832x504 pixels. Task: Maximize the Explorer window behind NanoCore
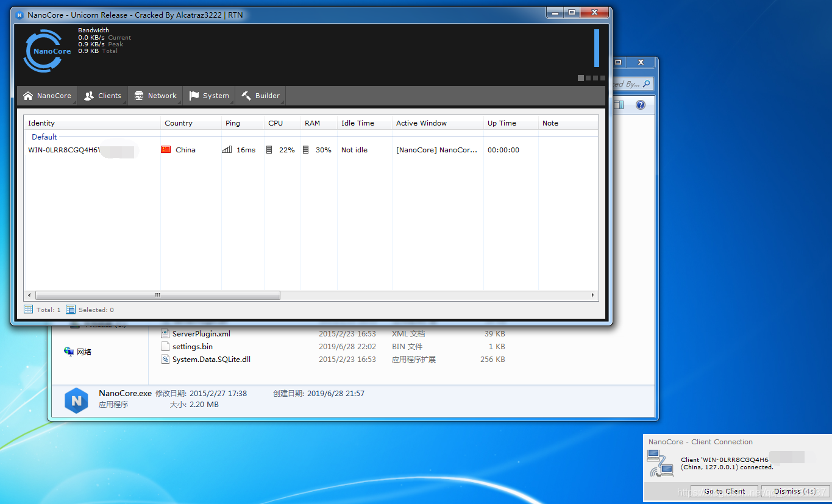point(618,62)
